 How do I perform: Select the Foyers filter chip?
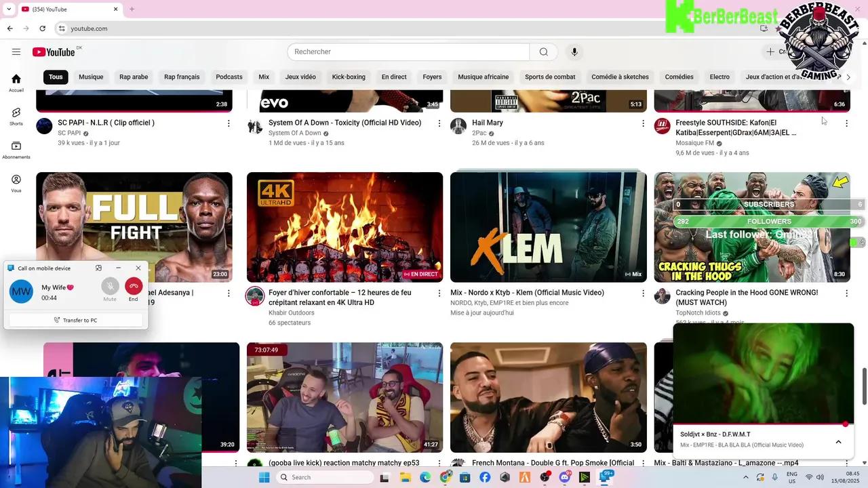point(432,77)
